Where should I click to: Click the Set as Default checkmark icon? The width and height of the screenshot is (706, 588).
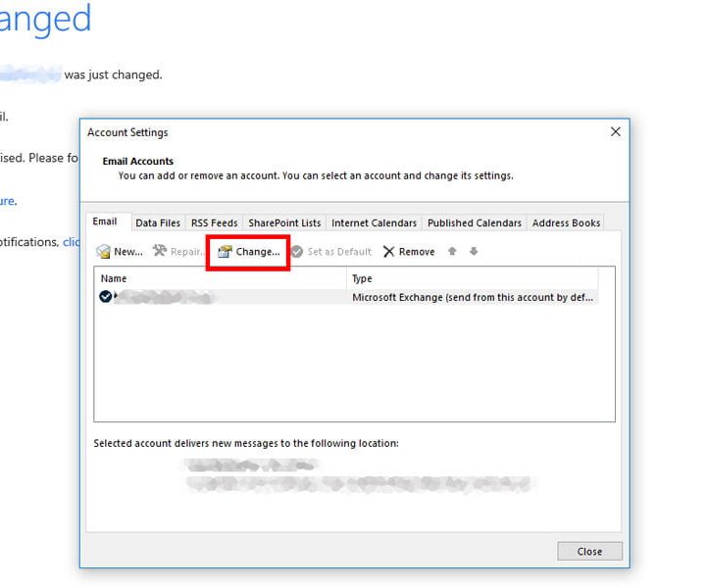pyautogui.click(x=297, y=252)
